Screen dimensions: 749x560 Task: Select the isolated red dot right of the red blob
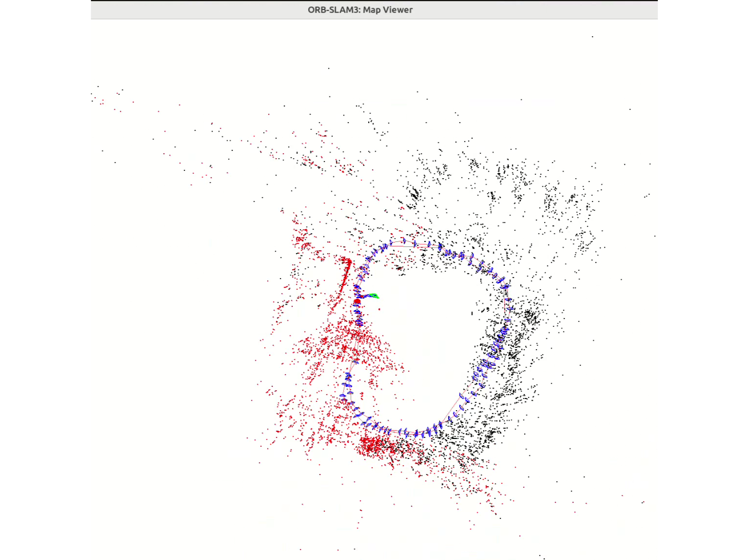(379, 309)
